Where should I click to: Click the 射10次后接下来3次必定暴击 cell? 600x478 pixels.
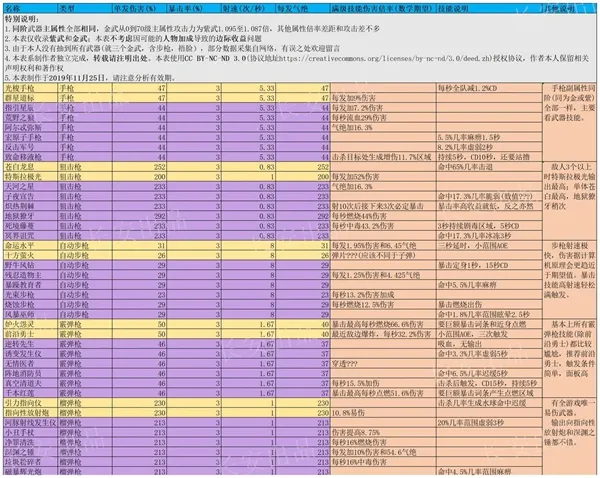tap(383, 206)
